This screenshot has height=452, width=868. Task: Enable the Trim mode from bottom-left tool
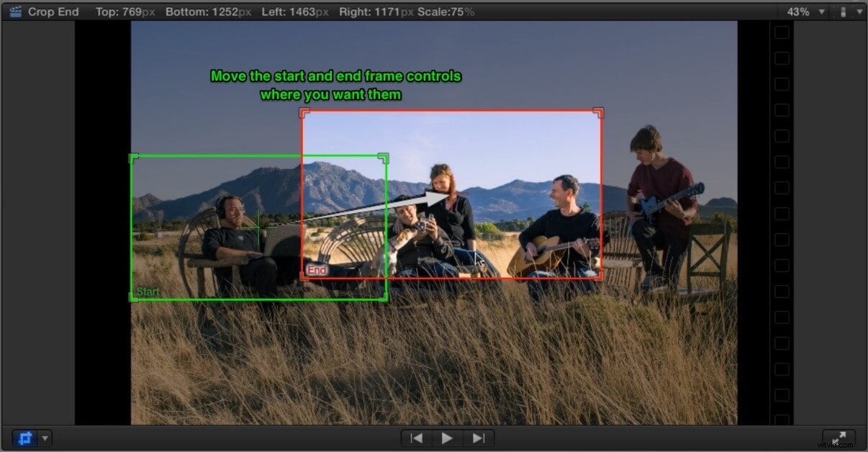tap(26, 437)
